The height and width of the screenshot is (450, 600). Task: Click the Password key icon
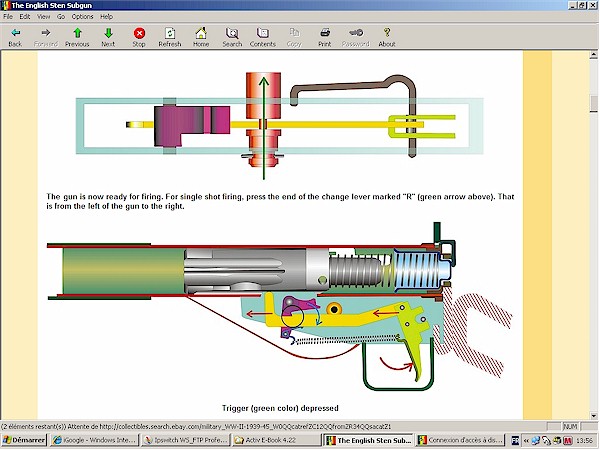pyautogui.click(x=355, y=37)
